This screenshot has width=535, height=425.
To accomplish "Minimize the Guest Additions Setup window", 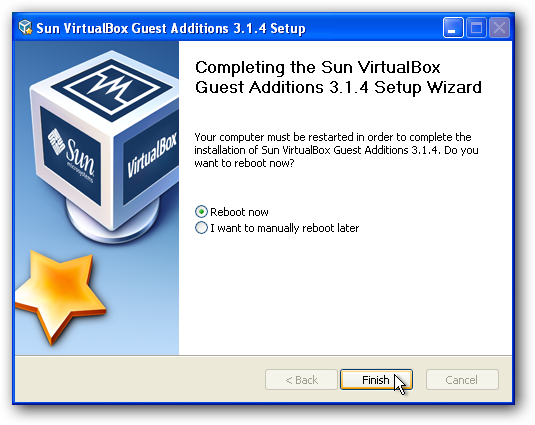I will tap(453, 27).
